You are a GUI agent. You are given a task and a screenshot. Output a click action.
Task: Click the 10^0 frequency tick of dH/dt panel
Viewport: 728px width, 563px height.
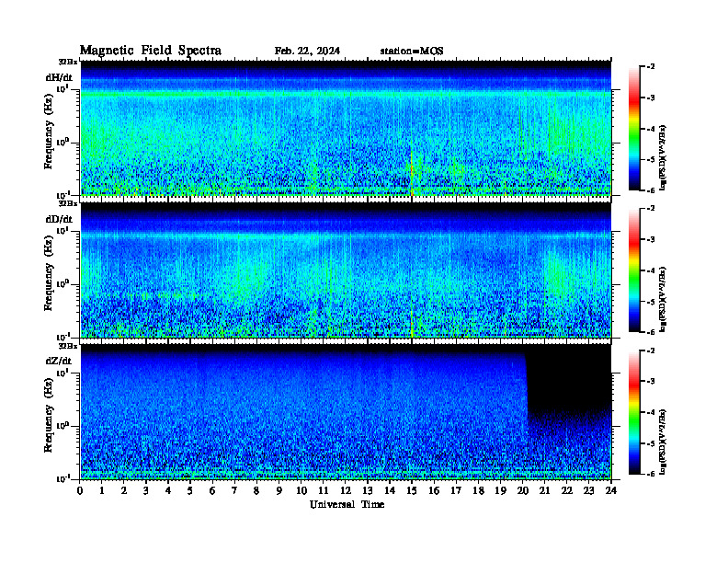(63, 142)
